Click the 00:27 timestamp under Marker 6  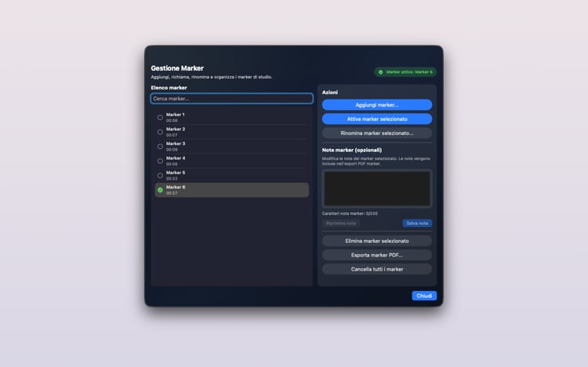pyautogui.click(x=172, y=193)
